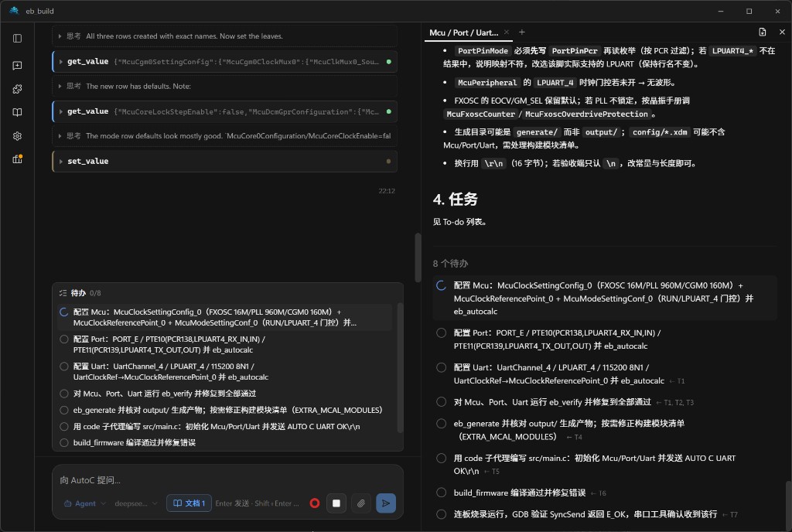Toggle the sidebar panel icon
This screenshot has width=792, height=532.
coord(17,39)
